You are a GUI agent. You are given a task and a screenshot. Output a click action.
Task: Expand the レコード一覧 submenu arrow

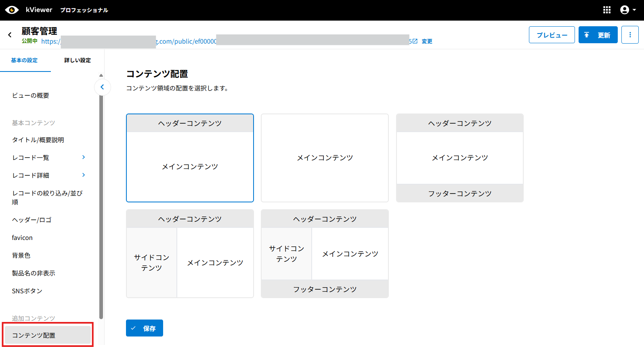click(84, 157)
